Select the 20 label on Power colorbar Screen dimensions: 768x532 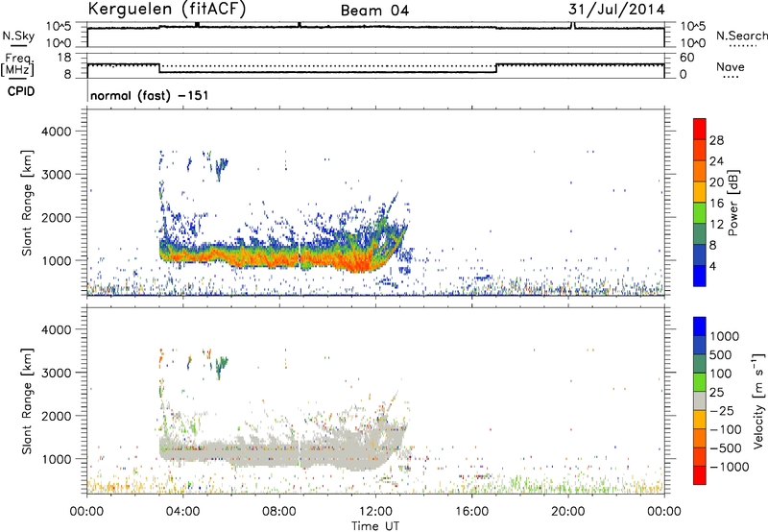click(x=716, y=182)
